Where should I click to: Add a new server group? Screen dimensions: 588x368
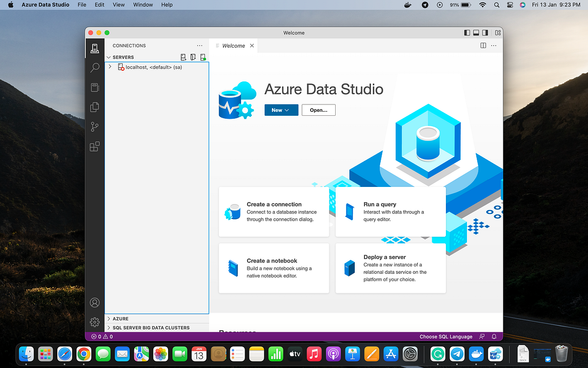pos(193,57)
